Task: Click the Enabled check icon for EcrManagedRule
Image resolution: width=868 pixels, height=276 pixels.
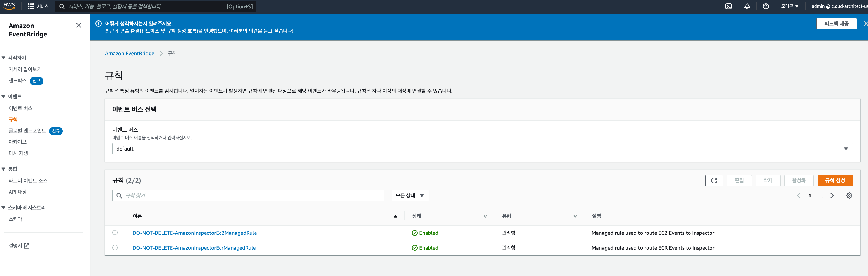Action: (x=414, y=248)
